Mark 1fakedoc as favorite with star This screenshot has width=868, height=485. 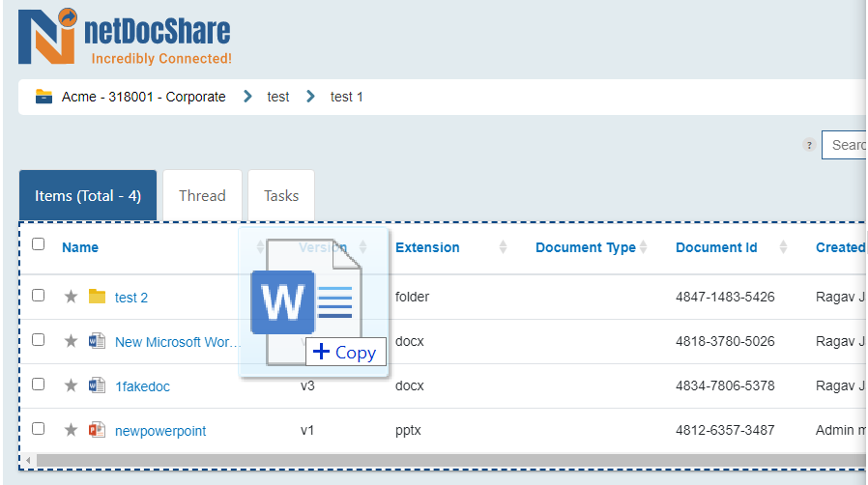[x=71, y=385]
